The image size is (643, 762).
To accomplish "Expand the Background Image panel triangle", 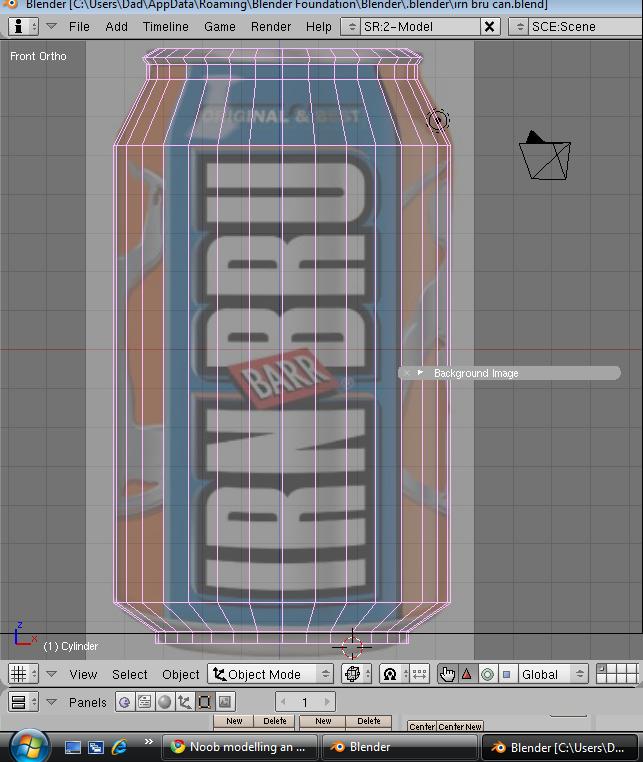I will pyautogui.click(x=421, y=373).
